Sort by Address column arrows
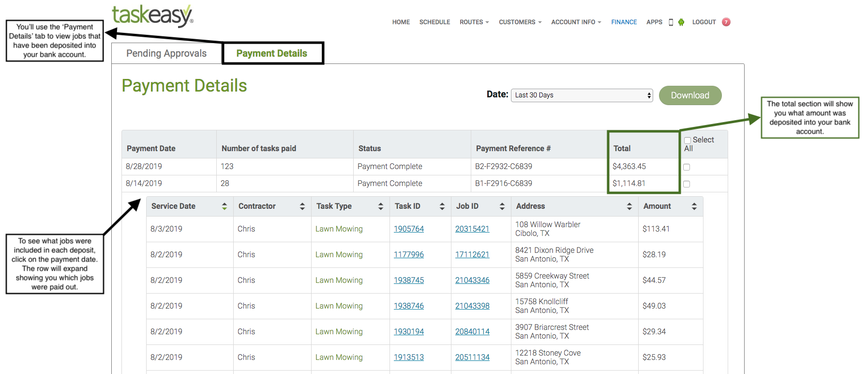 point(629,206)
